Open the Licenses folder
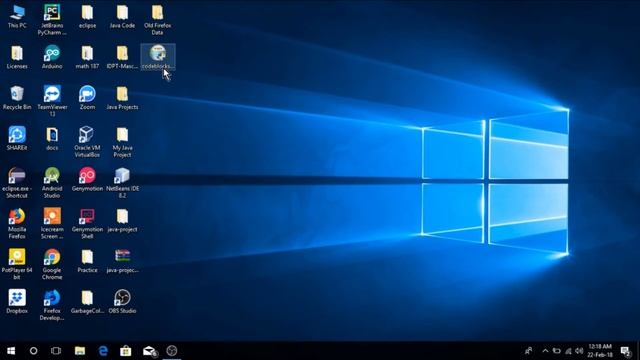The image size is (640, 360). tap(17, 58)
